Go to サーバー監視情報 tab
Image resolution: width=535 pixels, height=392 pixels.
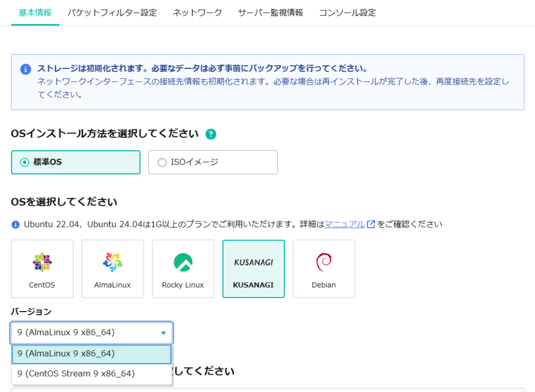point(270,13)
